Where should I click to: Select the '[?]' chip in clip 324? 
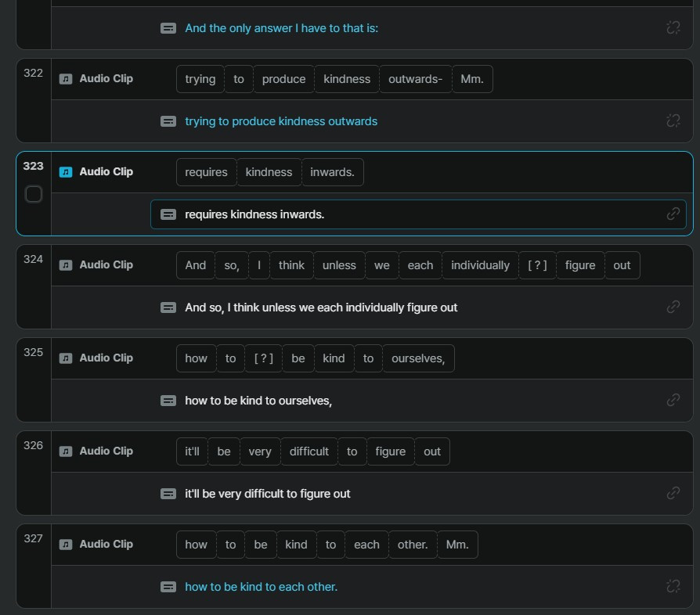coord(537,265)
